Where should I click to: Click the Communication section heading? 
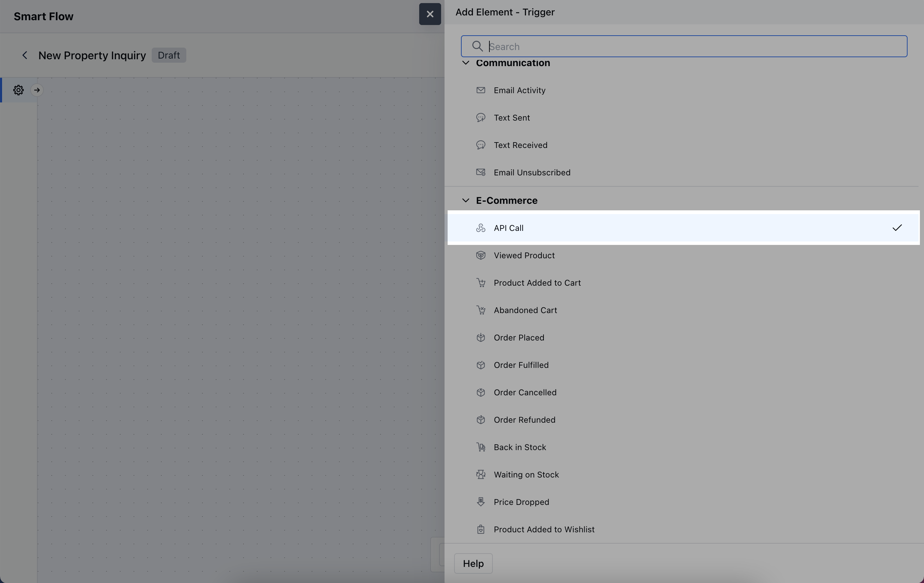click(x=513, y=63)
